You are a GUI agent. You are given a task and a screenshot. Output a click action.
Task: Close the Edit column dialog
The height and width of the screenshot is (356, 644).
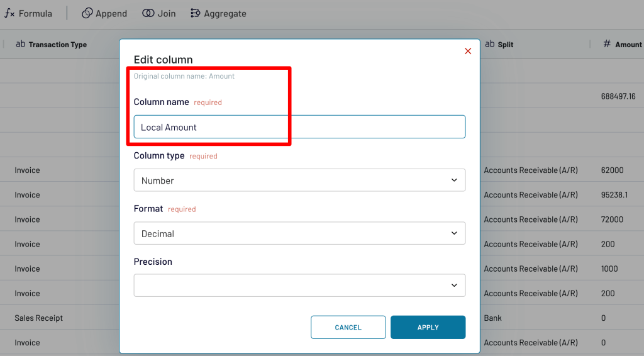(468, 51)
